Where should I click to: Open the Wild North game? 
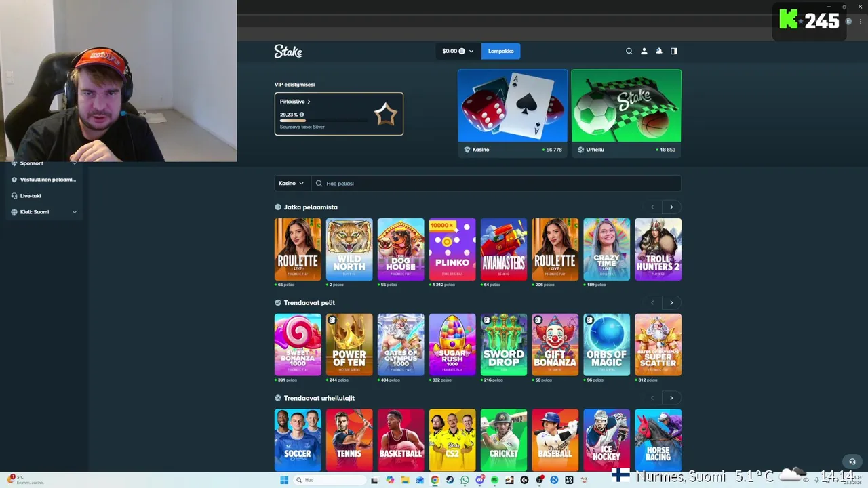(349, 249)
